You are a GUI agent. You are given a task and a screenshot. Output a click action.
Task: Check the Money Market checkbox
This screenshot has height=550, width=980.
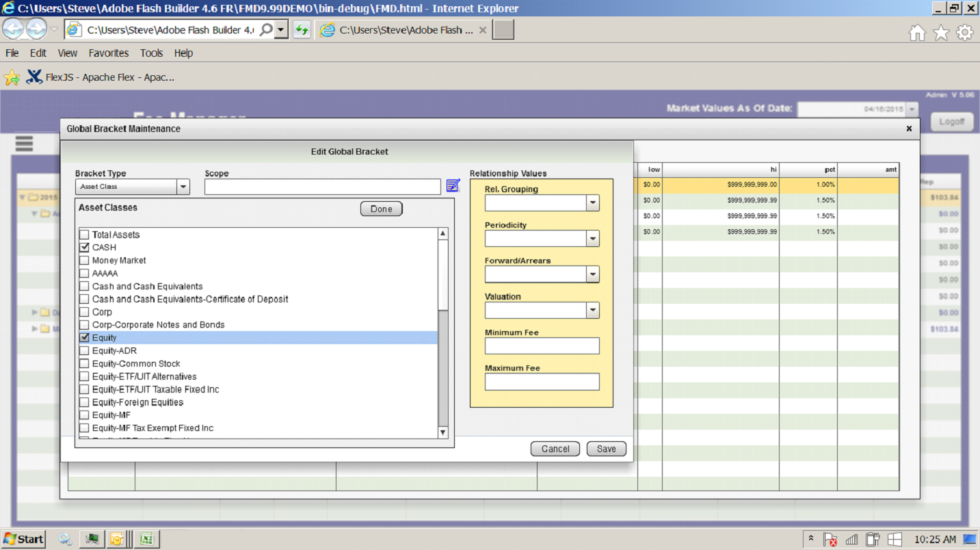point(85,261)
